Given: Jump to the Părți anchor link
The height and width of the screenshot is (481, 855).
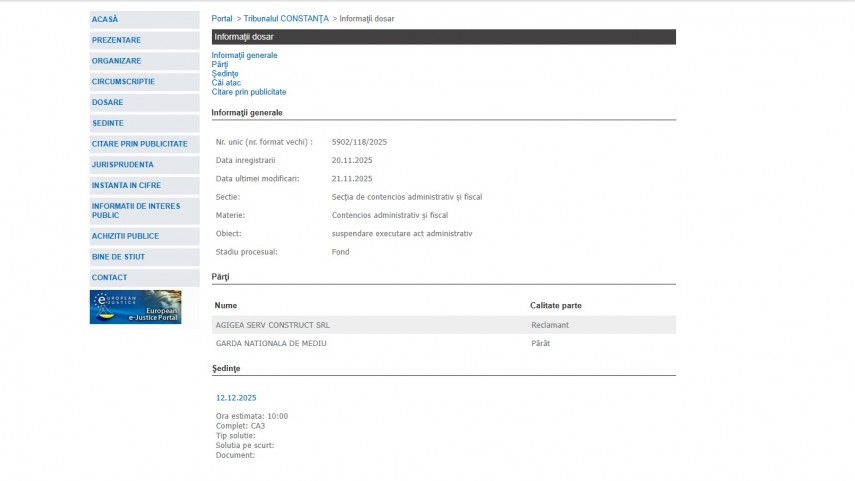Looking at the screenshot, I should pos(220,64).
